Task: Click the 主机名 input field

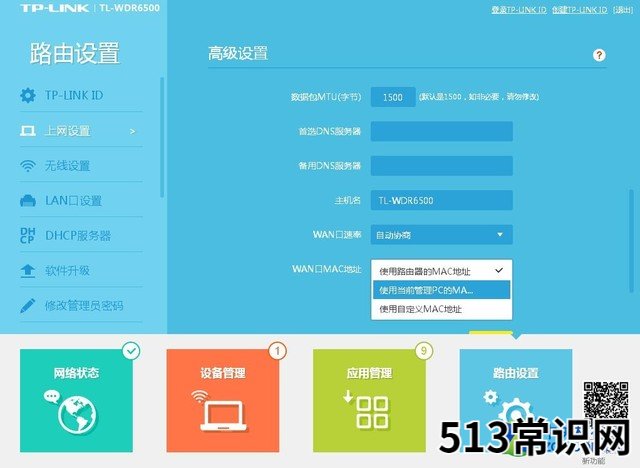Action: click(x=442, y=200)
